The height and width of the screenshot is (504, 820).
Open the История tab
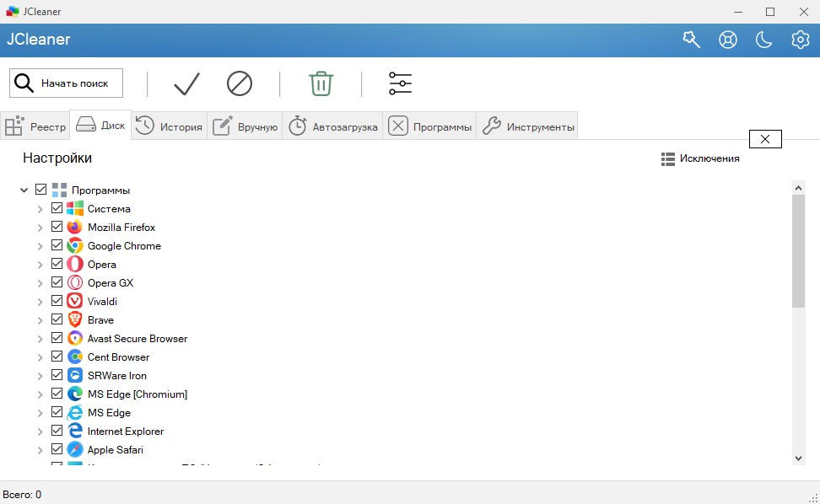point(169,126)
